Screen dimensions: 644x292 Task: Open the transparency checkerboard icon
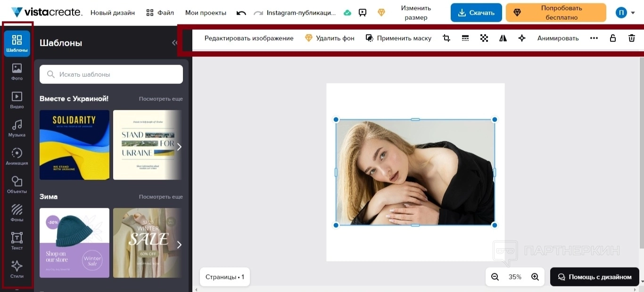point(484,38)
